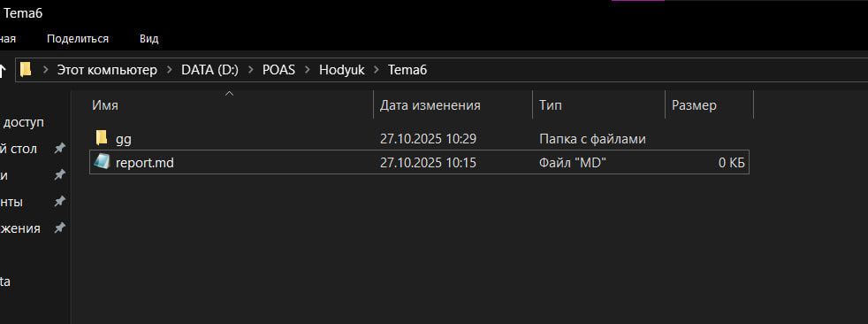Click the date 27.10.2025 10:15
Screen dimensions: 868x324
tap(428, 163)
